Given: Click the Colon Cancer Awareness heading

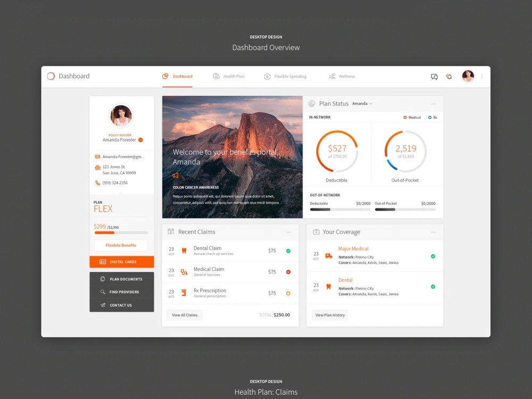Looking at the screenshot, I should click(196, 187).
